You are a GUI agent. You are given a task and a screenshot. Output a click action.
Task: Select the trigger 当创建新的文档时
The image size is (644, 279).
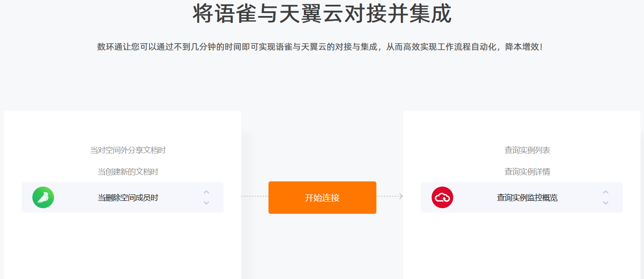(128, 172)
